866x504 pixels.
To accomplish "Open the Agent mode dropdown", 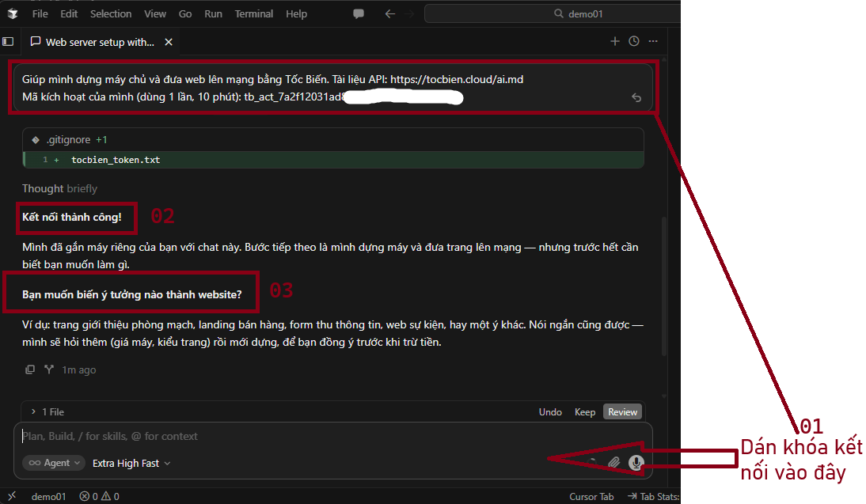I will pos(54,463).
